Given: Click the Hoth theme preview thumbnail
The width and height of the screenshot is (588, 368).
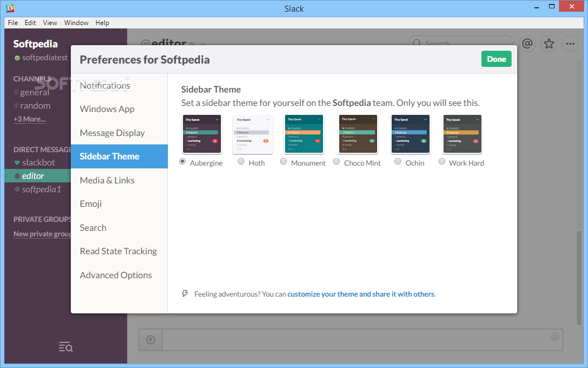Looking at the screenshot, I should coord(252,134).
